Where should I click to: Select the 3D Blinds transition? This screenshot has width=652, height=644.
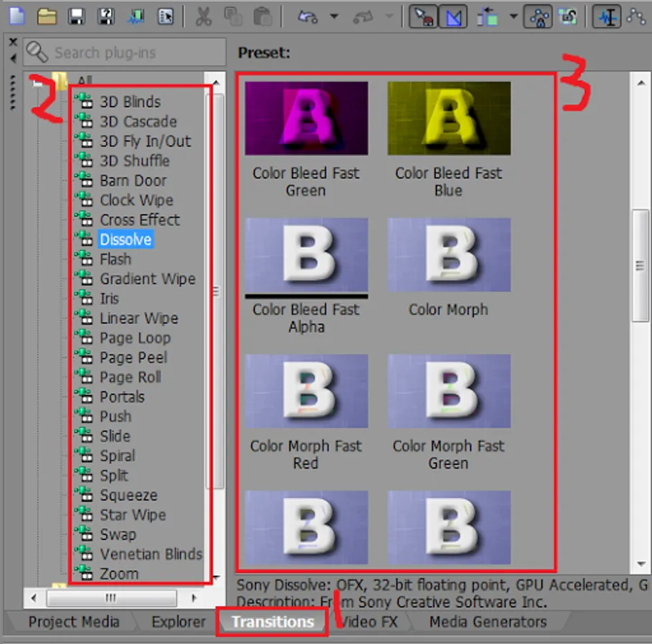pyautogui.click(x=130, y=102)
